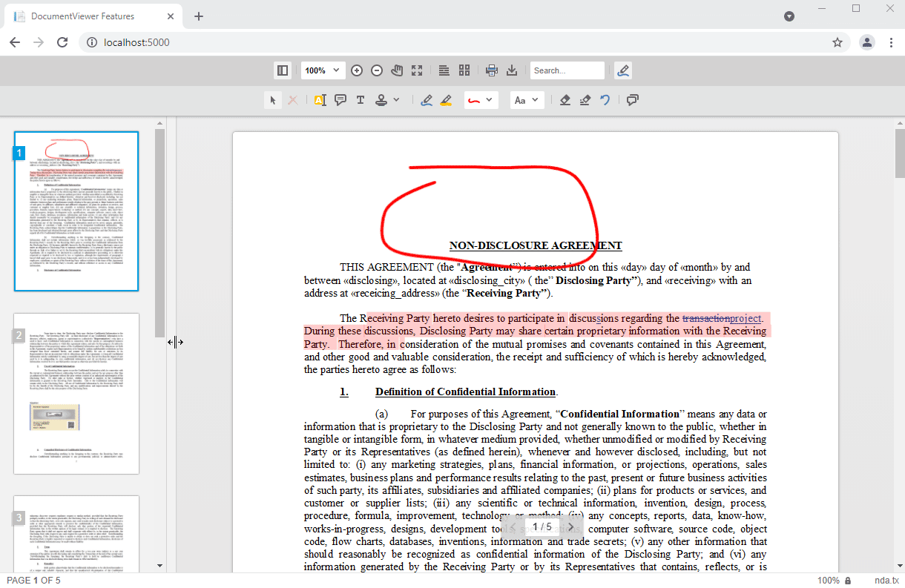Toggle the sidebar panel button

(x=283, y=70)
